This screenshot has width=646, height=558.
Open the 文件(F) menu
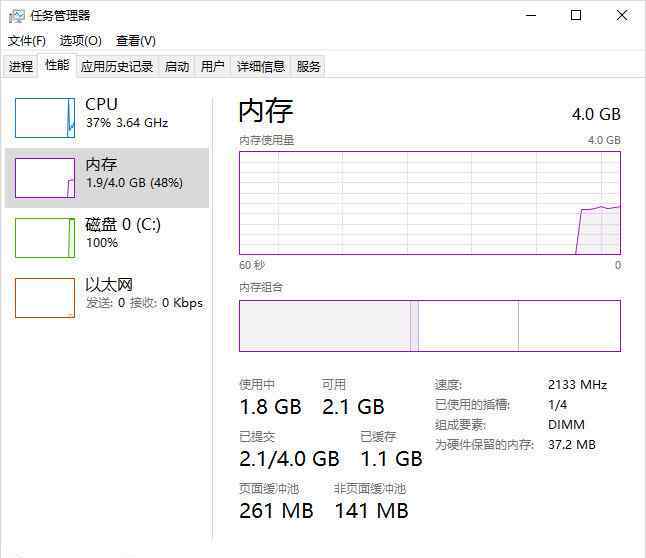pyautogui.click(x=27, y=41)
